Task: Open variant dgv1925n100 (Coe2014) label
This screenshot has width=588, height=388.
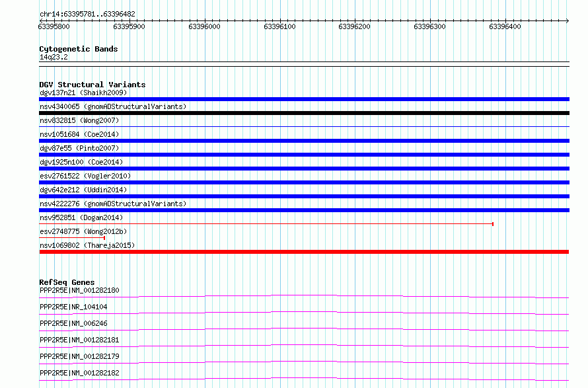Action: pyautogui.click(x=81, y=162)
